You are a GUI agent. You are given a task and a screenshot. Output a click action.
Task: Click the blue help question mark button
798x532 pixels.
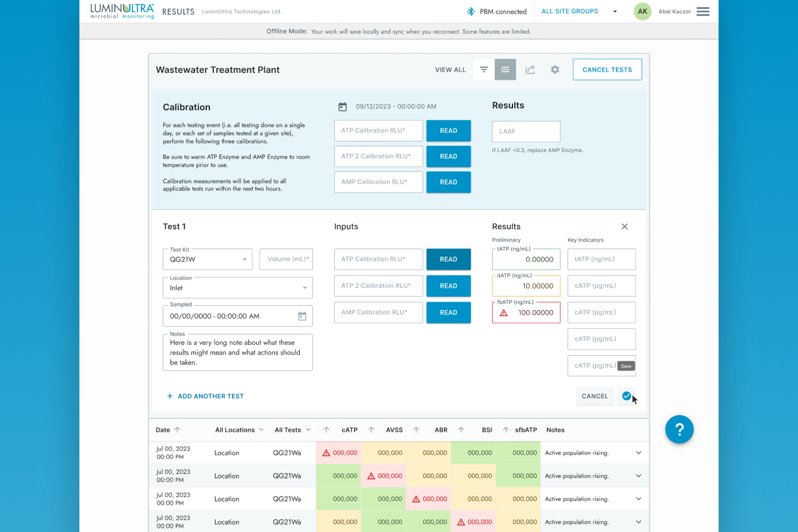(x=679, y=429)
